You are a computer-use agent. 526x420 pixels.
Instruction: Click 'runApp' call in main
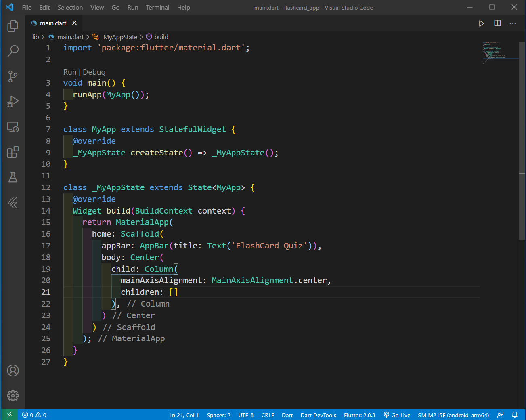[87, 94]
